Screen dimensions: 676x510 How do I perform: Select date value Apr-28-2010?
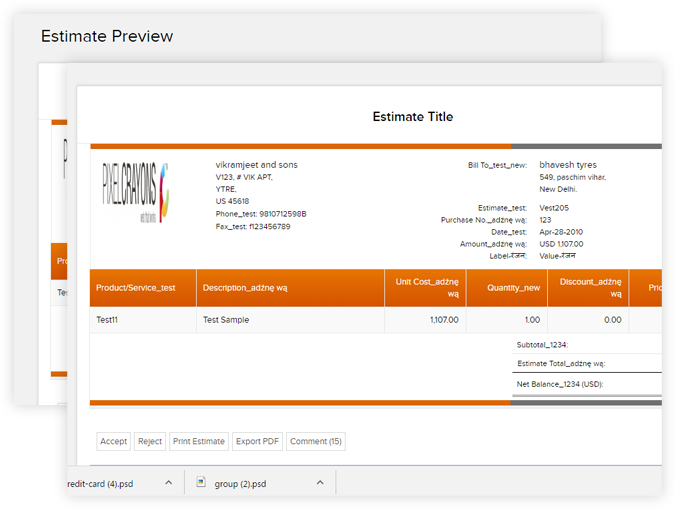[561, 232]
